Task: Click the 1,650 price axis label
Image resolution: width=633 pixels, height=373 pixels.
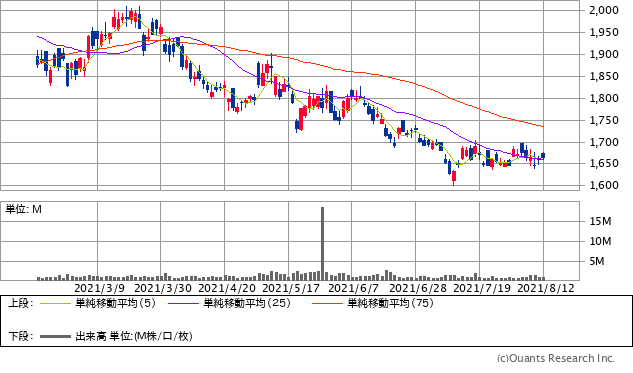Action: click(604, 163)
